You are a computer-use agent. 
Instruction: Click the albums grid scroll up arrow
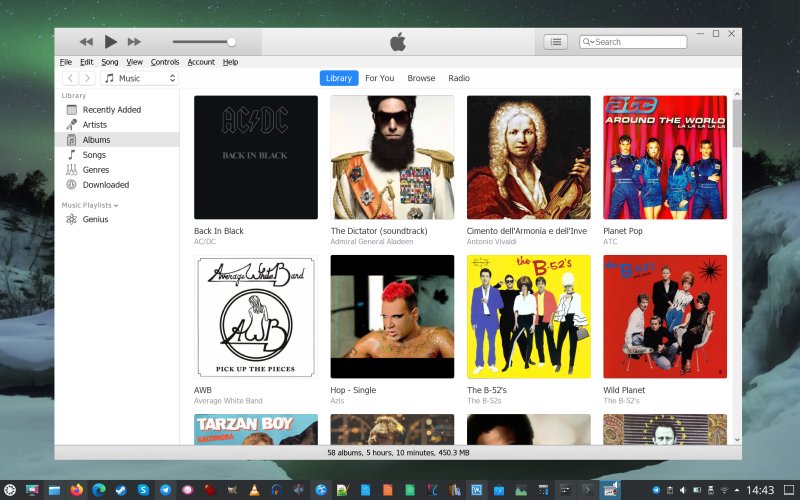click(737, 94)
